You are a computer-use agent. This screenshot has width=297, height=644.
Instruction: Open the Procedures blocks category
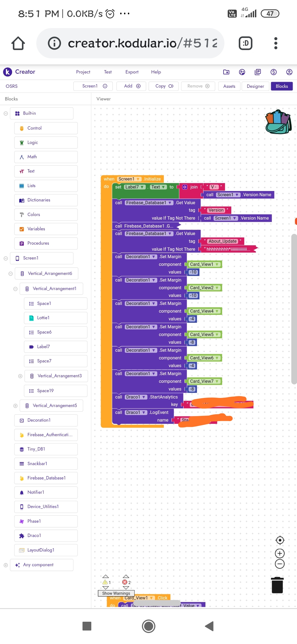click(46, 243)
